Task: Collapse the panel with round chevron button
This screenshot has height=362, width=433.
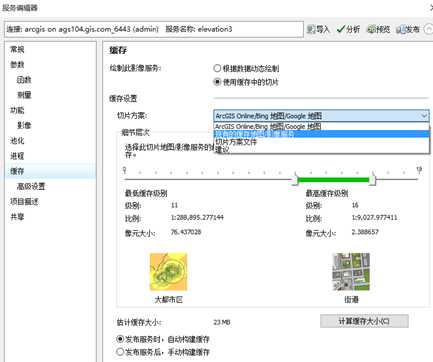Action: point(429,29)
